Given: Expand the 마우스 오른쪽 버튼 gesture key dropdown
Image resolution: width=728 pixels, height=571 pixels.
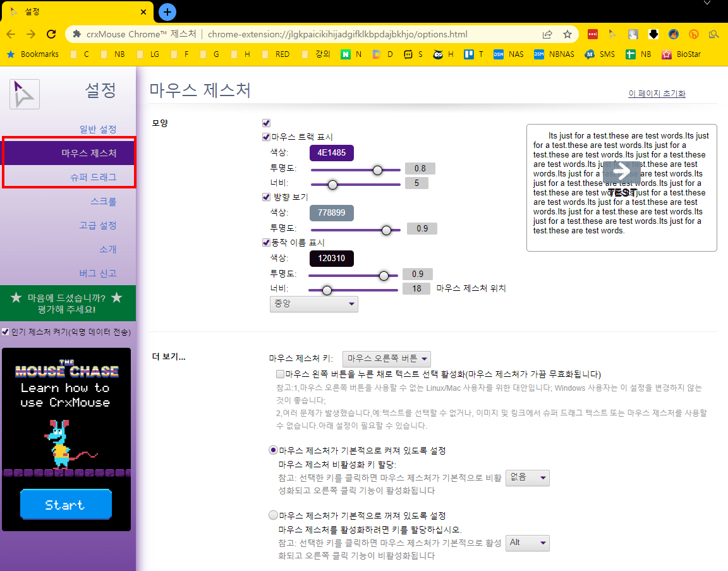Looking at the screenshot, I should click(x=386, y=359).
